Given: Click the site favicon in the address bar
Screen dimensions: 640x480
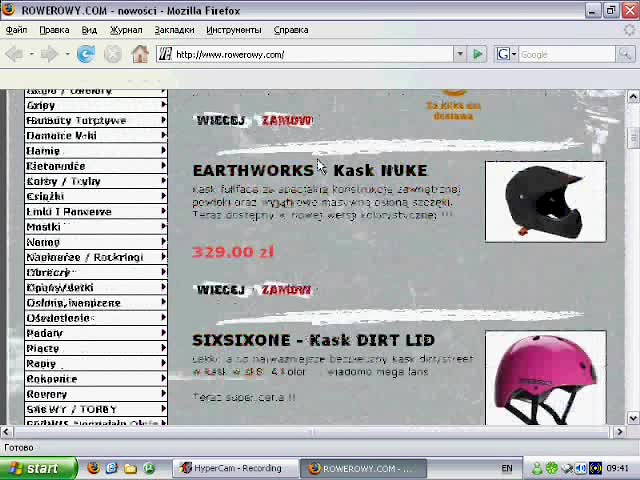Looking at the screenshot, I should tap(165, 54).
